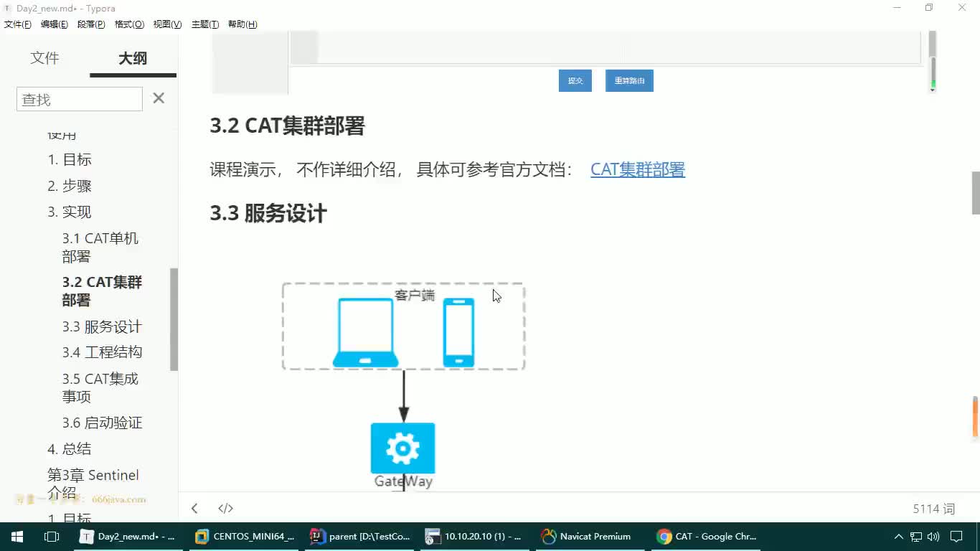Open the 视图 menu
Viewport: 980px width, 551px height.
point(167,24)
